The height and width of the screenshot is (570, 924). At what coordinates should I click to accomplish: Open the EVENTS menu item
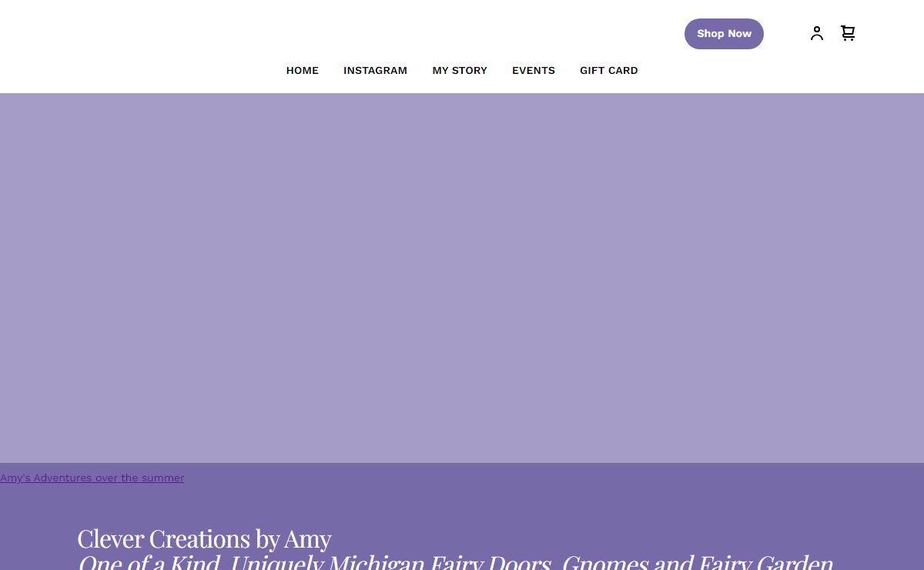tap(534, 70)
